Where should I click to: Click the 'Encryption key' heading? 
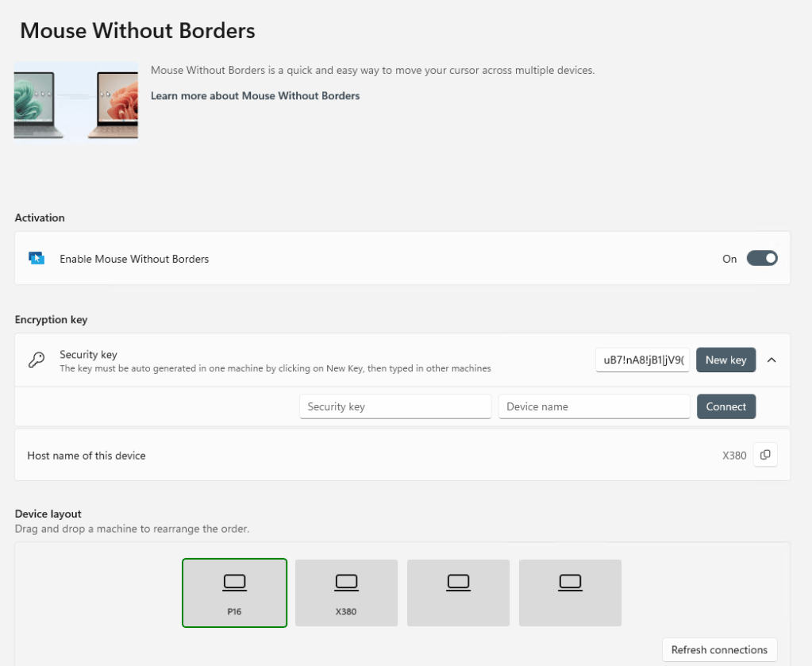coord(51,320)
